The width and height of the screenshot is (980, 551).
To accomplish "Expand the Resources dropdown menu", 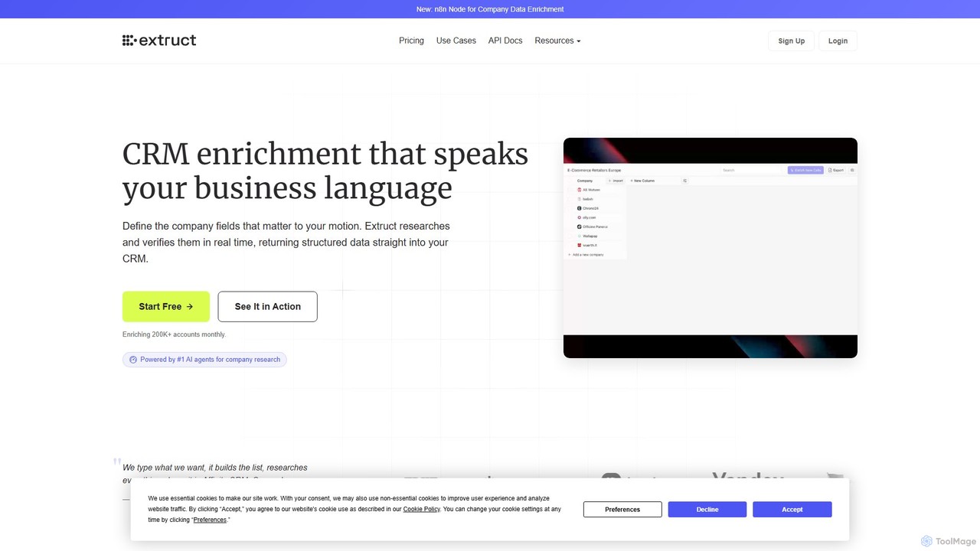I will point(557,41).
